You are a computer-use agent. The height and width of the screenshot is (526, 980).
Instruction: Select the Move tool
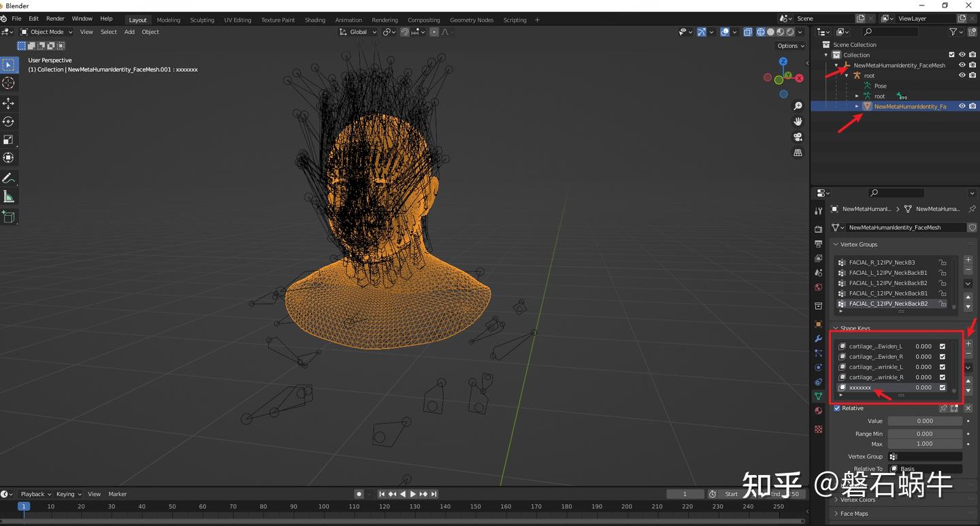coord(8,103)
